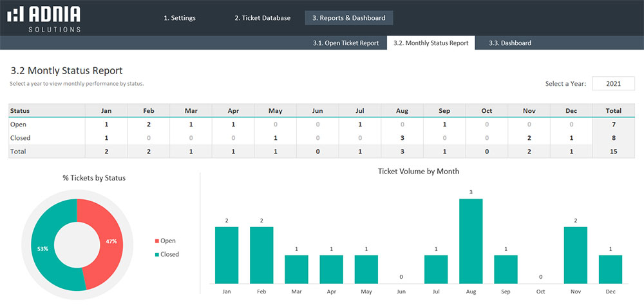Select the Total column header
The height and width of the screenshot is (307, 644).
[614, 111]
